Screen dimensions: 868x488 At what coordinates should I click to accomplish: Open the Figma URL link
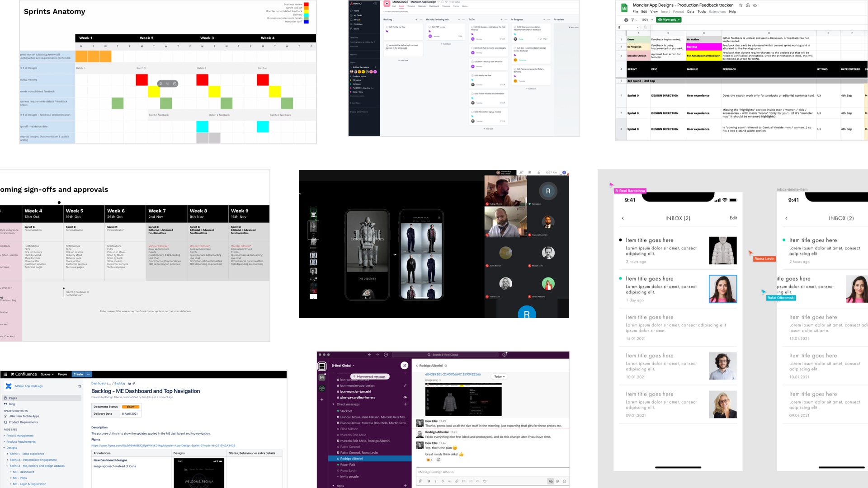click(x=163, y=446)
